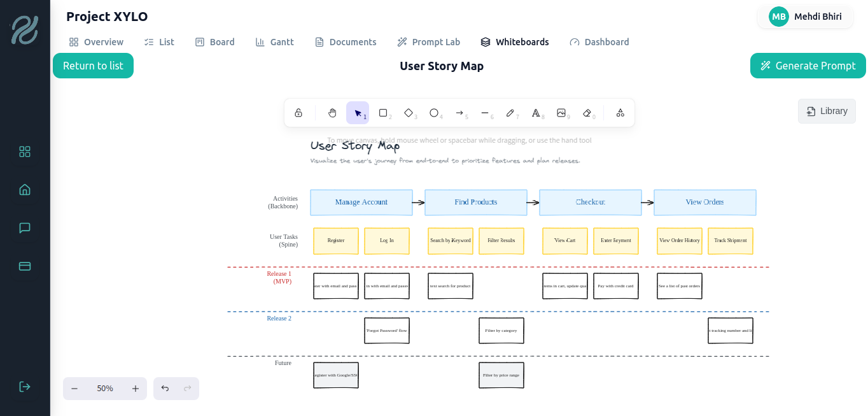Pick the Arrow drawing tool
Screen dimensions: 868x416
pyautogui.click(x=459, y=113)
